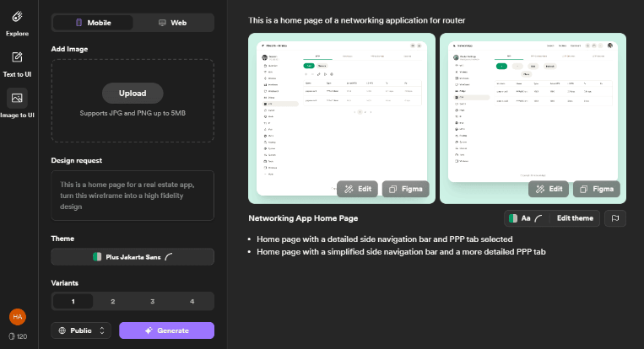Open the Explore section

coord(17,24)
